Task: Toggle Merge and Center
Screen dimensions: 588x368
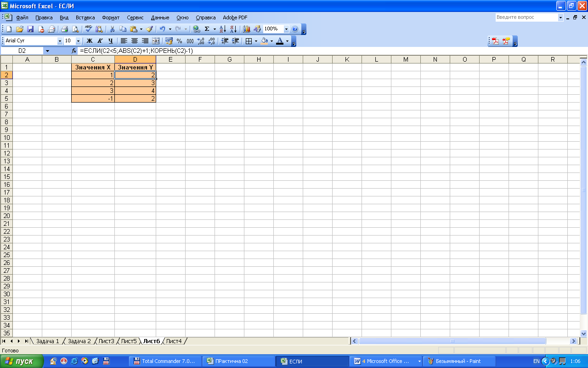Action: [156, 41]
